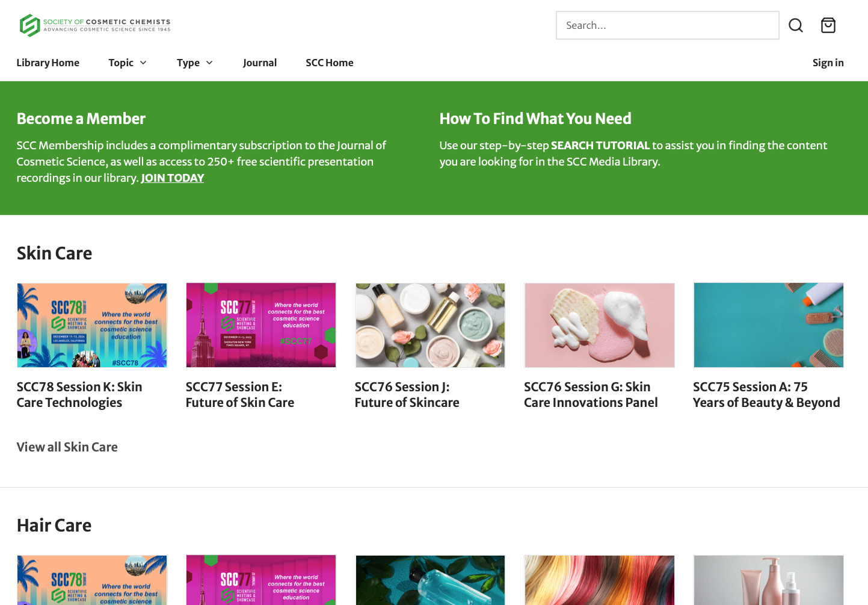Open the blue bottle thumbnail in Hair Care
Viewport: 868px width, 605px height.
click(x=430, y=580)
